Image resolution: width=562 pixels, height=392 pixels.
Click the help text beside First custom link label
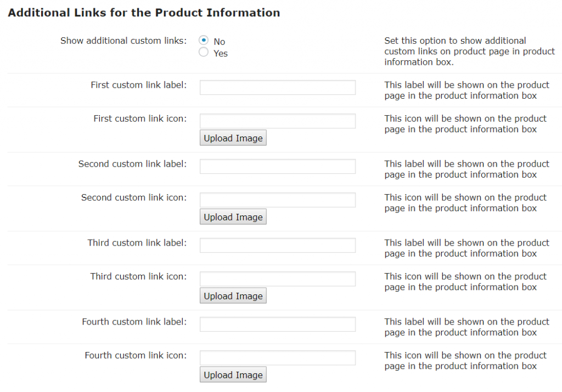pos(467,90)
